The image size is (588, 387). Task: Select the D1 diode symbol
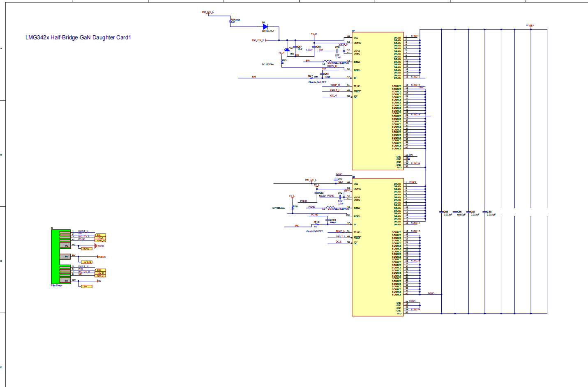[265, 27]
